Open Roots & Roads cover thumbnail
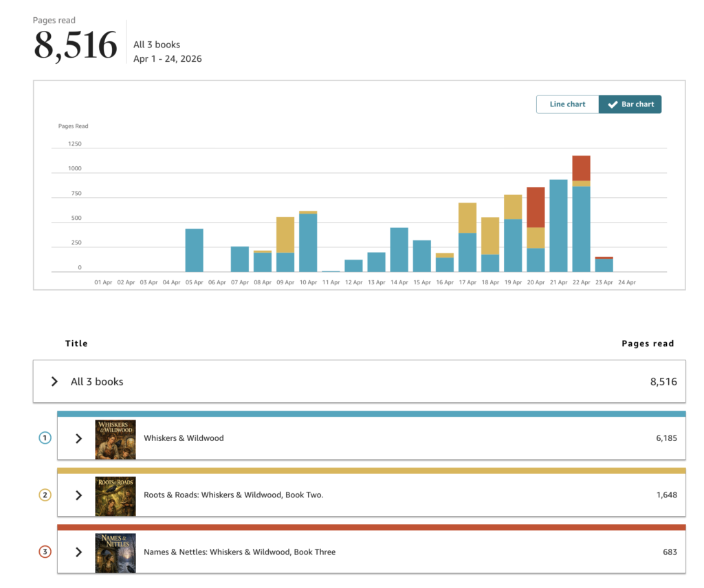704x588 pixels. coord(115,496)
